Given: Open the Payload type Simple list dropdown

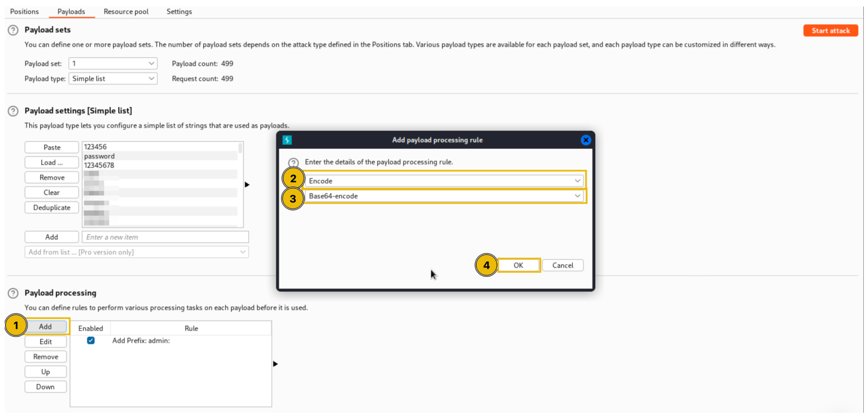Looking at the screenshot, I should click(113, 79).
